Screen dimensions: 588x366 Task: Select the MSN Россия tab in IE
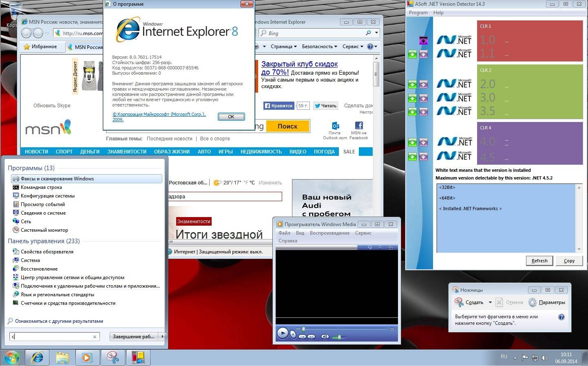[84, 47]
